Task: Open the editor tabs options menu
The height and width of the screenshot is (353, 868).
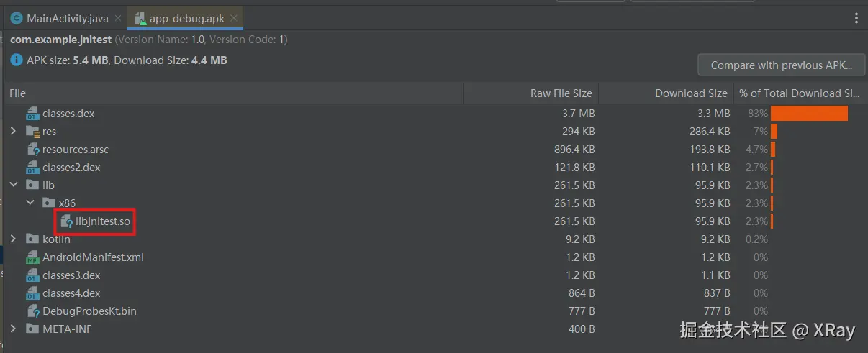Action: (856, 18)
